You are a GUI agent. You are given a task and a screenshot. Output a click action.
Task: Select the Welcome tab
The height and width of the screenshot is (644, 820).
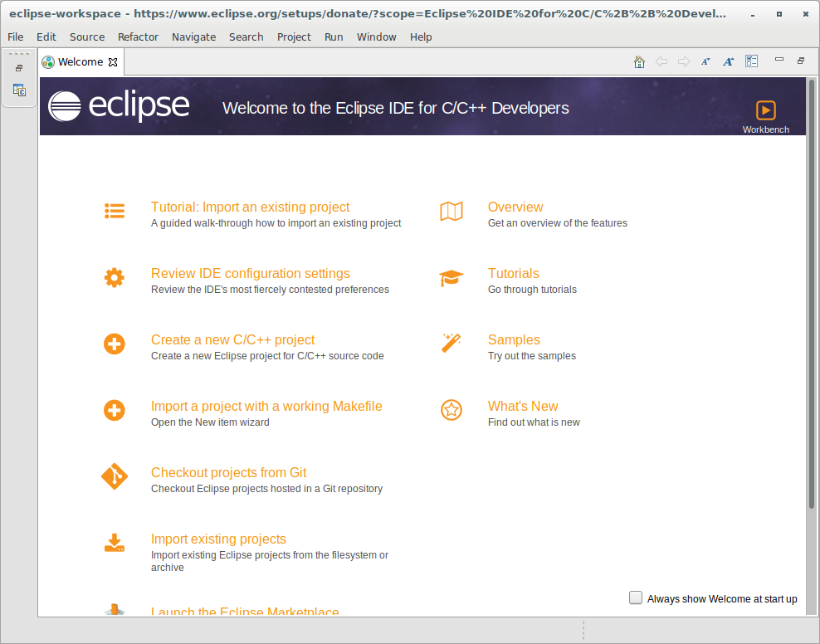point(79,61)
